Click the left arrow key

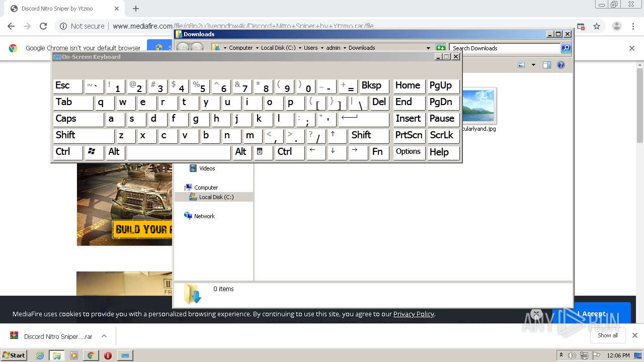click(316, 152)
